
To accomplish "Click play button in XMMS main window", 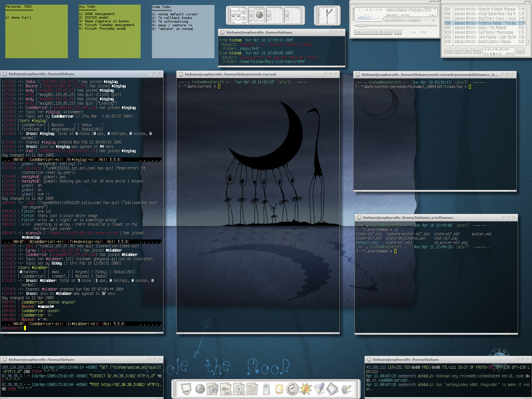I will (366, 32).
